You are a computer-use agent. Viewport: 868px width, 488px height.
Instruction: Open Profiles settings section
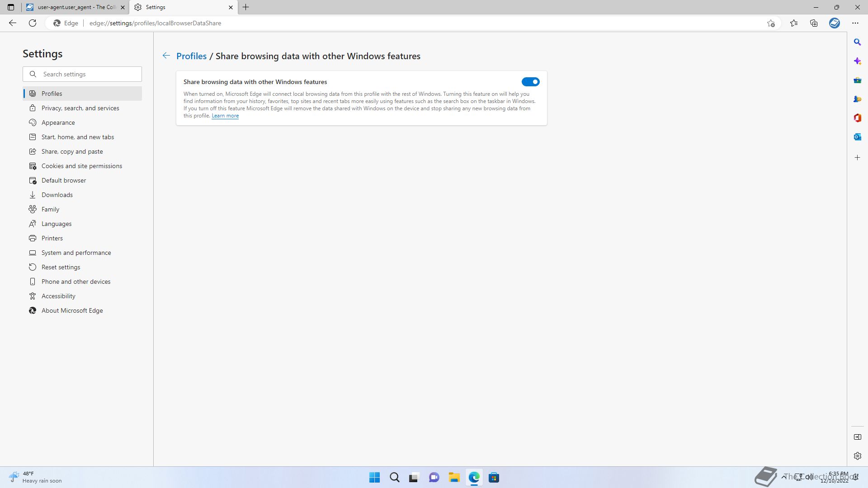coord(82,94)
